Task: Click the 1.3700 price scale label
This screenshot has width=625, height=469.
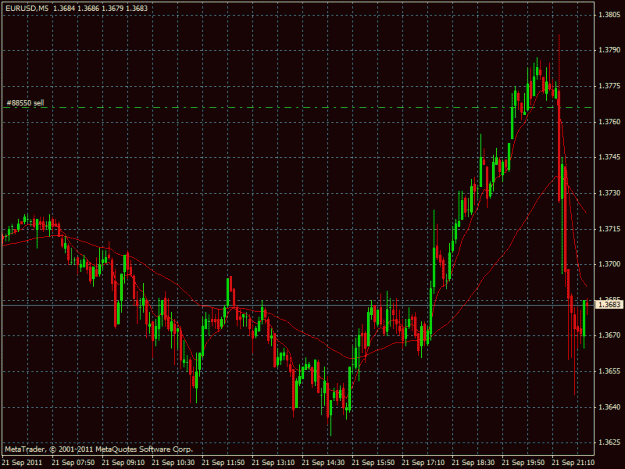Action: pos(609,264)
